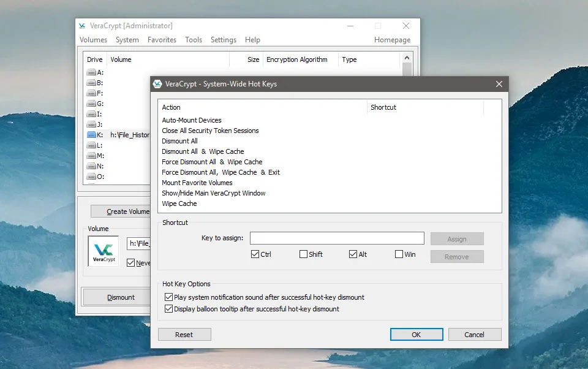
Task: Select Force Dismount All, Wipe Cache & Exit
Action: point(221,172)
